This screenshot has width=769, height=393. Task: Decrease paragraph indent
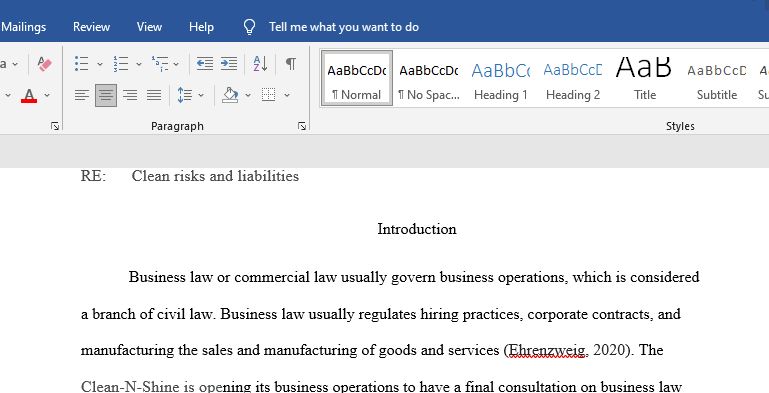pos(205,64)
